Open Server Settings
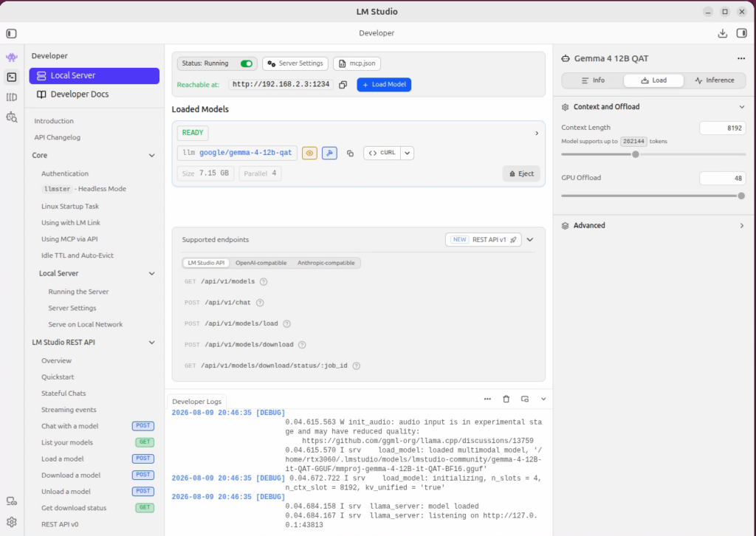This screenshot has height=536, width=756. click(295, 63)
